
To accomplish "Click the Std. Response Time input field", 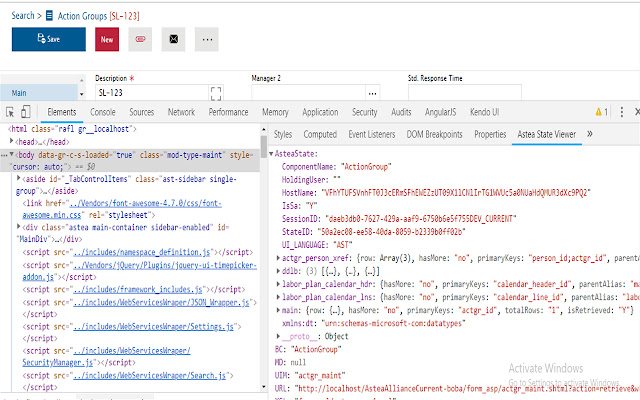I will coord(464,93).
